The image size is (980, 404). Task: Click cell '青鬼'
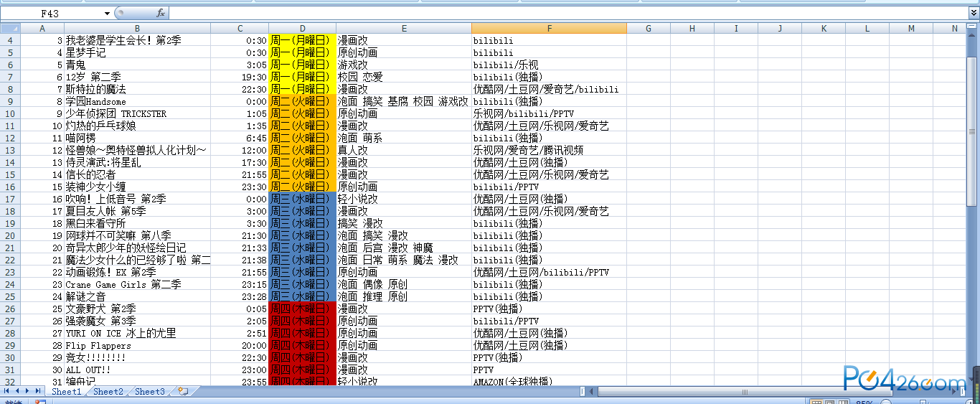tap(137, 65)
